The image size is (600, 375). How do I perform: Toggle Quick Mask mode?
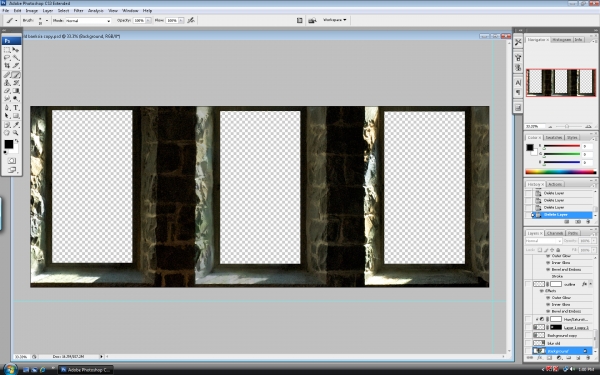(x=11, y=161)
